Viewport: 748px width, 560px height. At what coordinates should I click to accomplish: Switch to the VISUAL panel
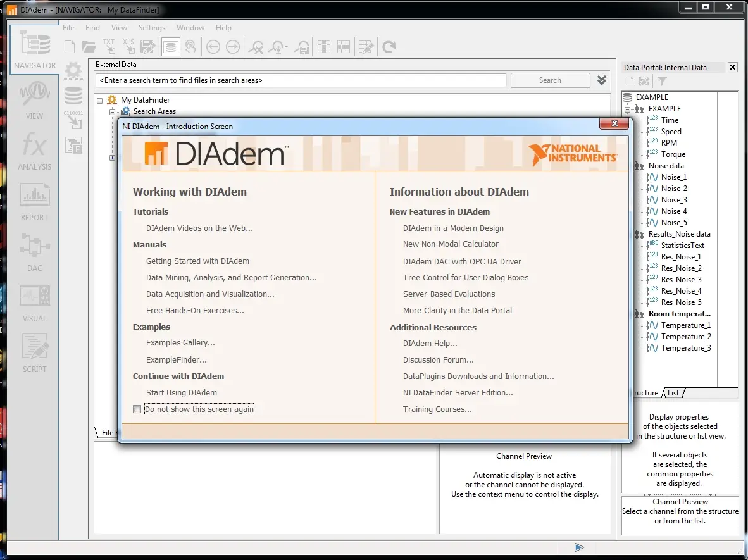(34, 302)
